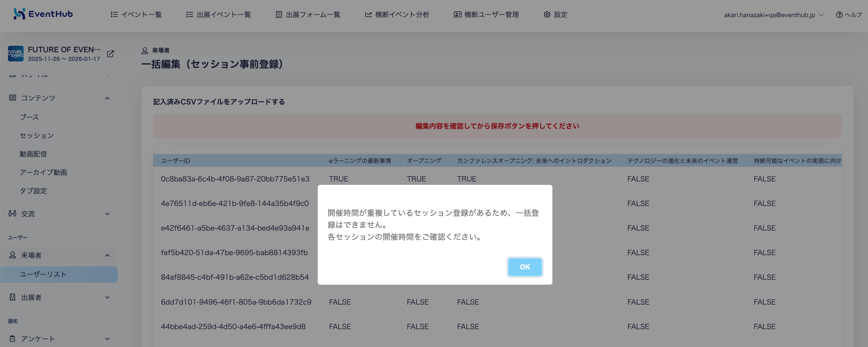
Task: Click the イベント一覧 list icon
Action: click(x=114, y=14)
